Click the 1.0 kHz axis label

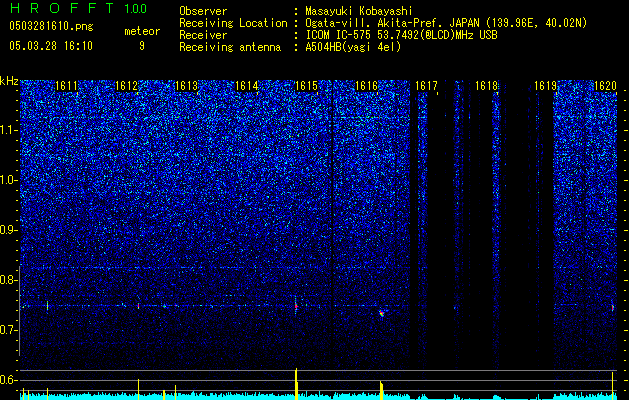pos(9,180)
